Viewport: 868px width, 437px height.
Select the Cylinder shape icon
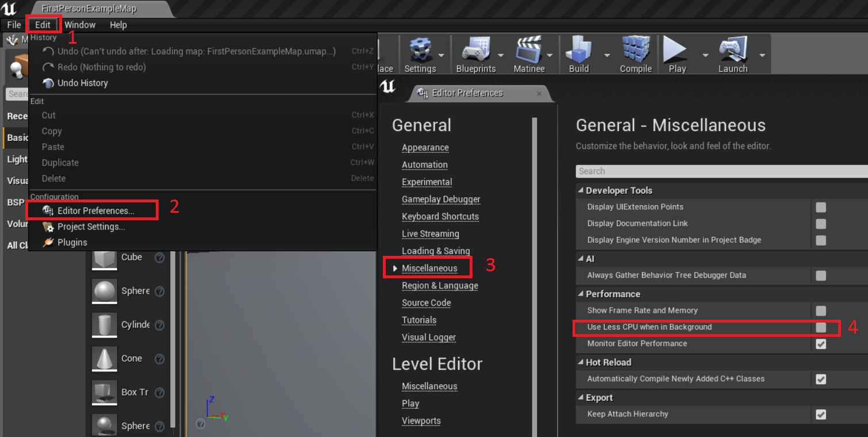click(x=104, y=325)
